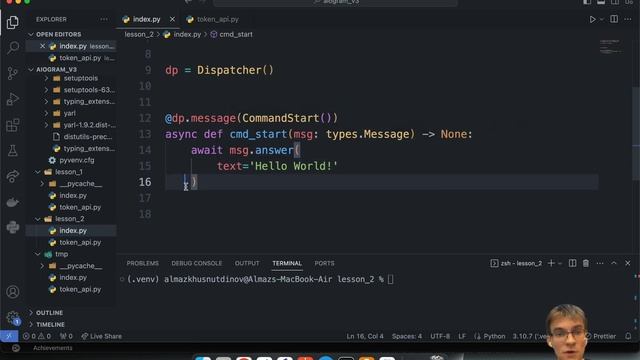640x360 pixels.
Task: Open pyvenv.cfg file in explorer
Action: (76, 160)
